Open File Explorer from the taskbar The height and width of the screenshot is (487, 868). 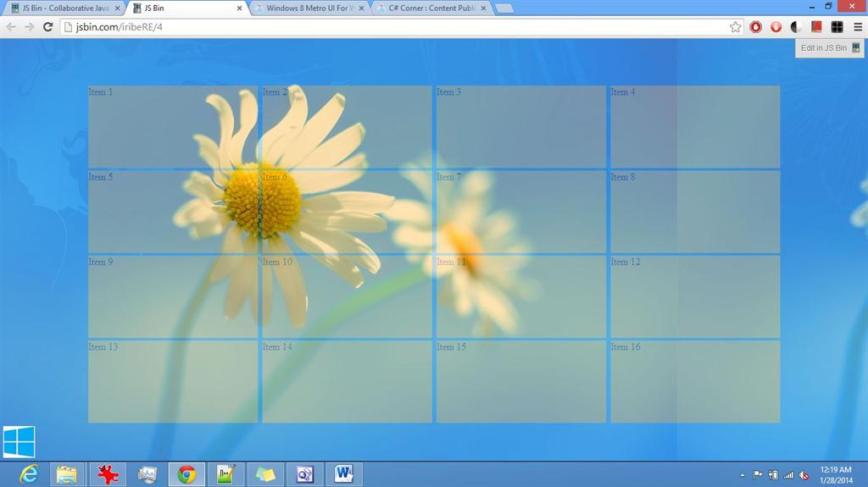click(x=67, y=474)
